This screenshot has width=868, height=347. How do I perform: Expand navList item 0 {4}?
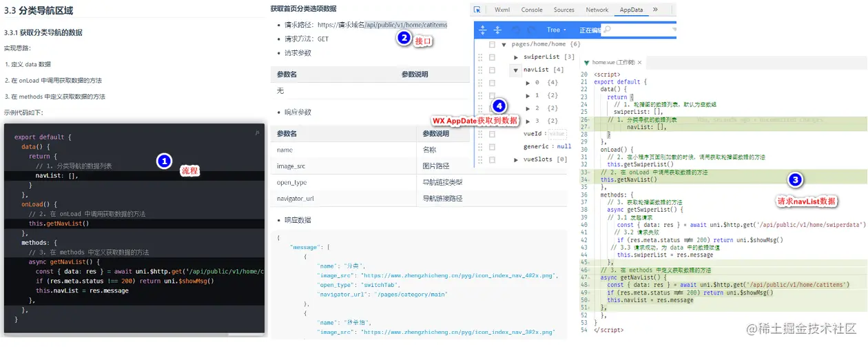tap(528, 83)
